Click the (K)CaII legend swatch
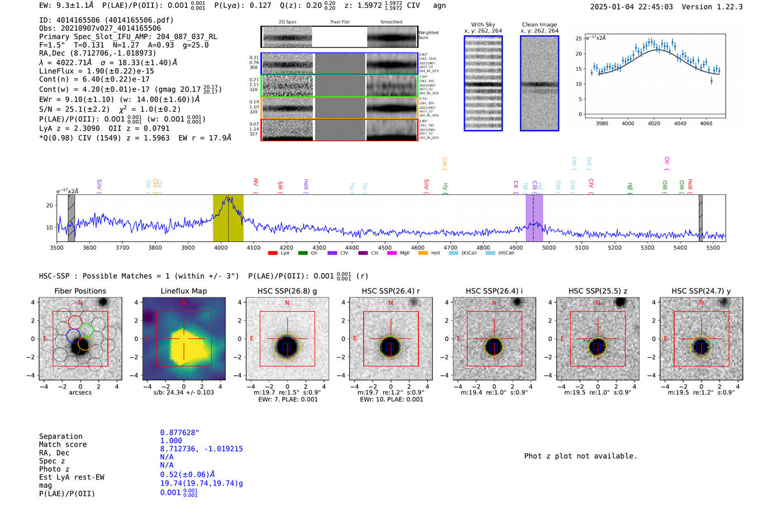Viewport: 782px width, 532px height. [x=454, y=253]
